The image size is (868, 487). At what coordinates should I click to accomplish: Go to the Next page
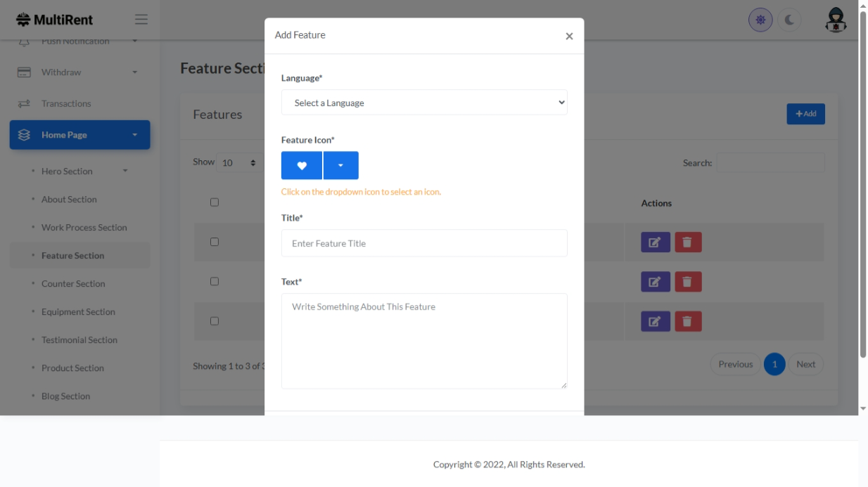click(x=805, y=364)
